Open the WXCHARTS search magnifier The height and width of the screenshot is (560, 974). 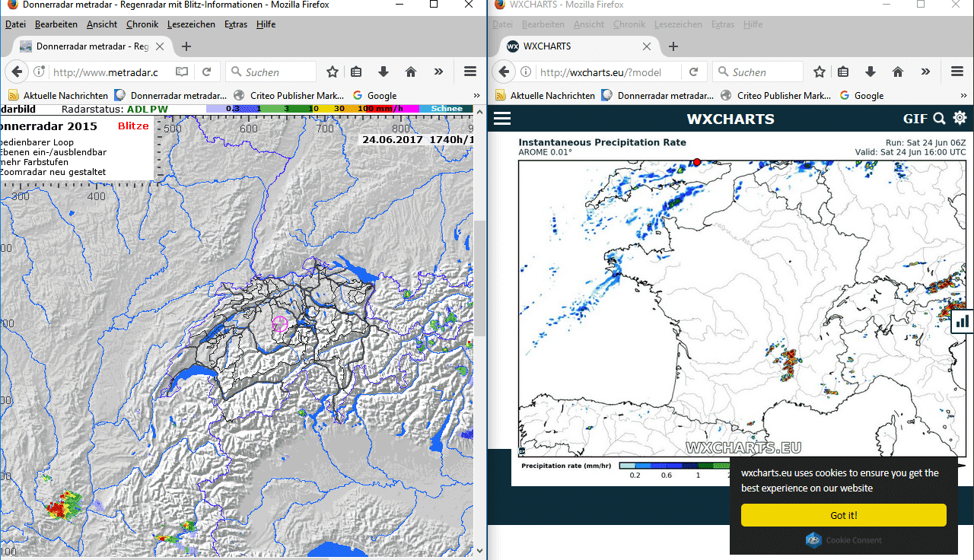pyautogui.click(x=939, y=119)
